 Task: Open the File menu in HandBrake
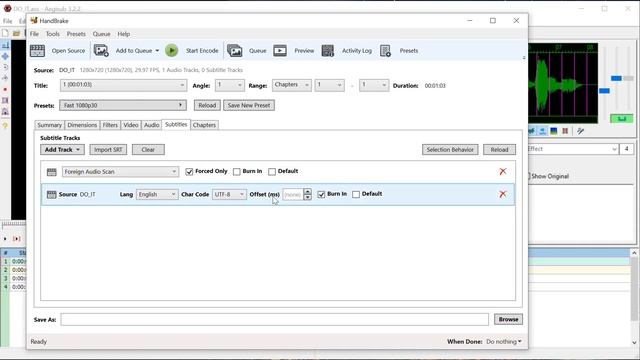click(x=34, y=34)
